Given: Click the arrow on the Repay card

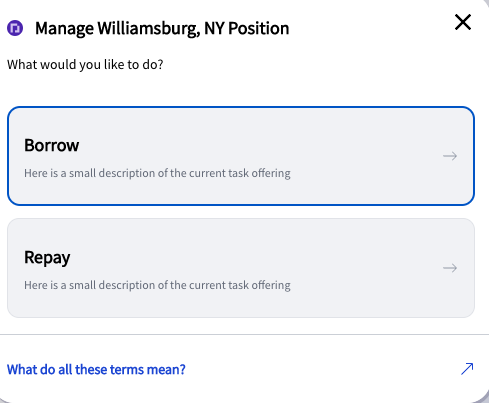Looking at the screenshot, I should (x=450, y=268).
